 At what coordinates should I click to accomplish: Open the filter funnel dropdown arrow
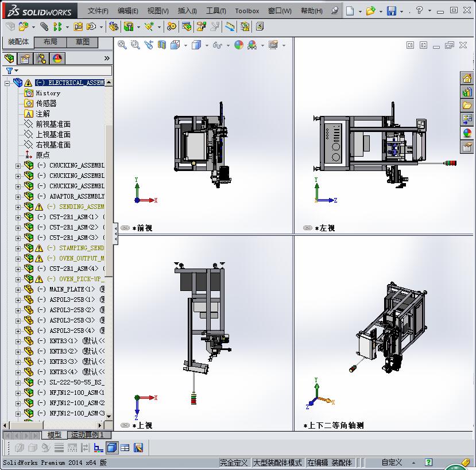tap(17, 71)
